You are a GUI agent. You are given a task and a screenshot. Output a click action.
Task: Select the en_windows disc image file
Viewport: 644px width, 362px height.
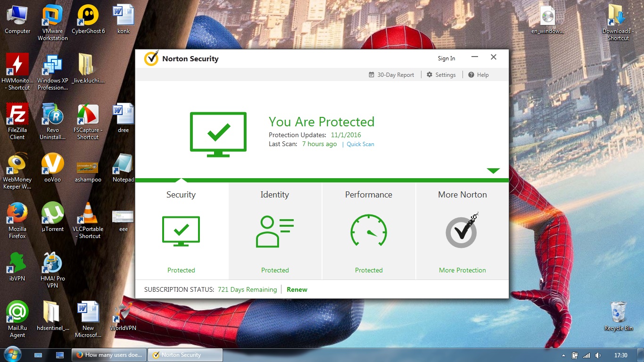coord(547,20)
